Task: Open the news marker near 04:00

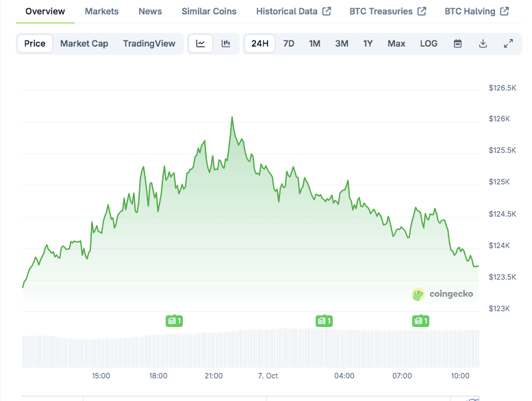Action: pos(324,320)
